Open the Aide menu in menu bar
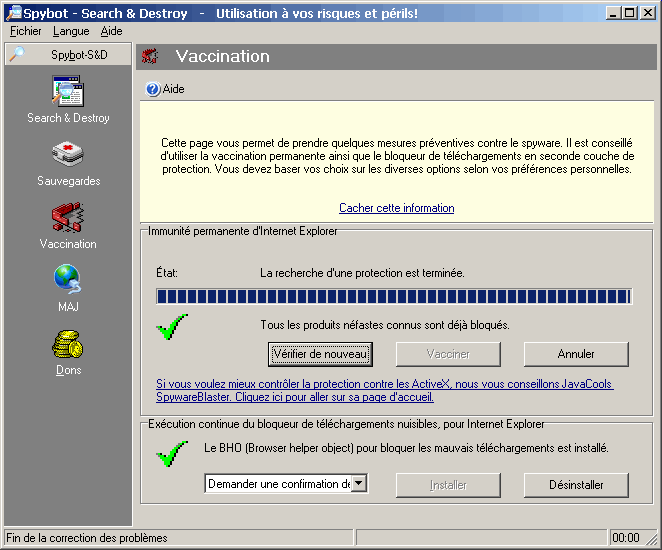The width and height of the screenshot is (662, 550). click(x=111, y=31)
